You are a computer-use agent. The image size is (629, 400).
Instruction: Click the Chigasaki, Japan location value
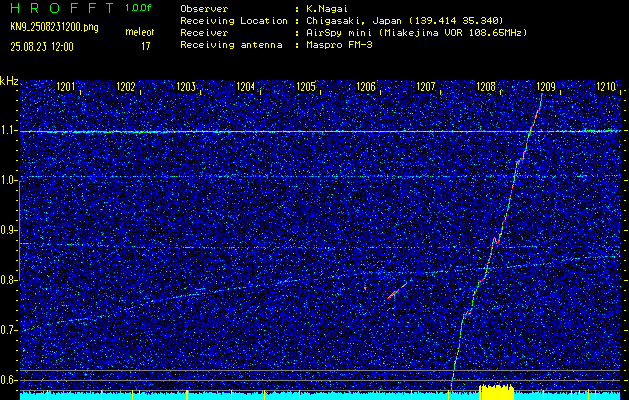coord(404,21)
